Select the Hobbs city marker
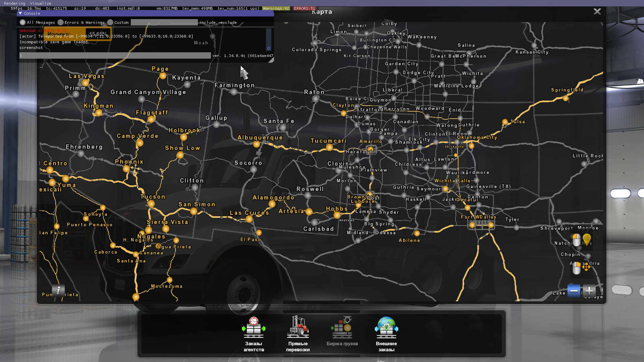The width and height of the screenshot is (644, 362). click(x=337, y=215)
